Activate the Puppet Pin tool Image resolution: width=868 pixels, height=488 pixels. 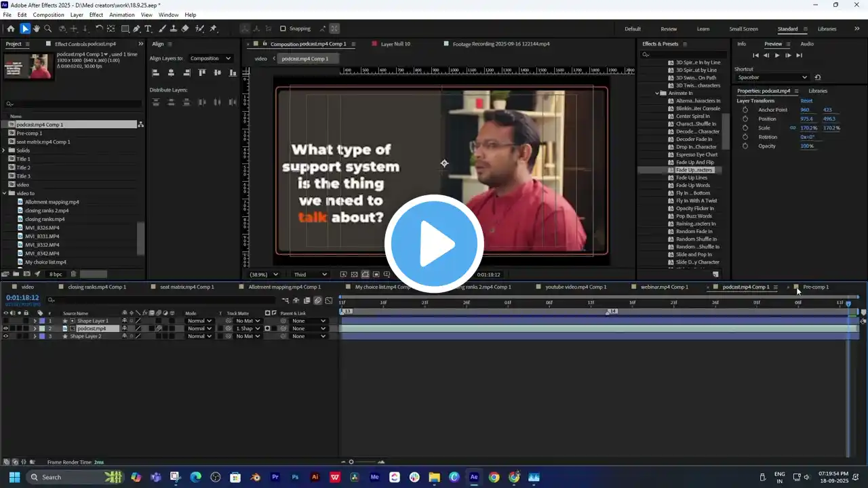[x=213, y=28]
